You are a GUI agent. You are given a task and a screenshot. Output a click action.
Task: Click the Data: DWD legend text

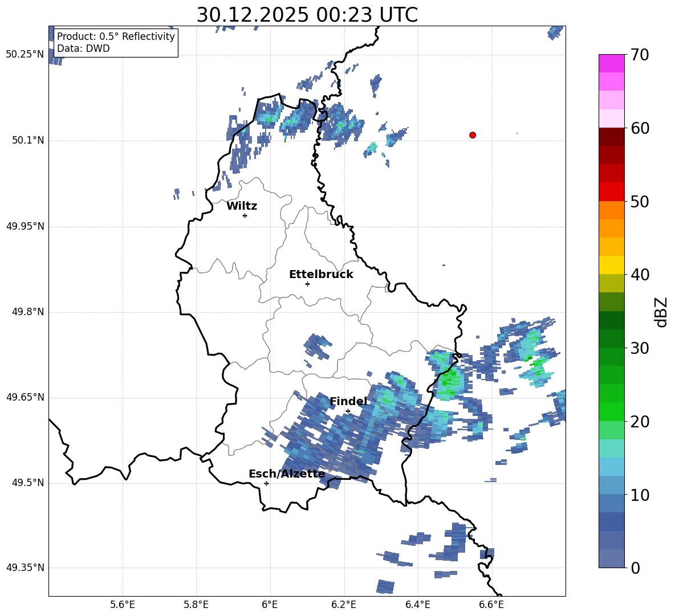click(x=83, y=48)
